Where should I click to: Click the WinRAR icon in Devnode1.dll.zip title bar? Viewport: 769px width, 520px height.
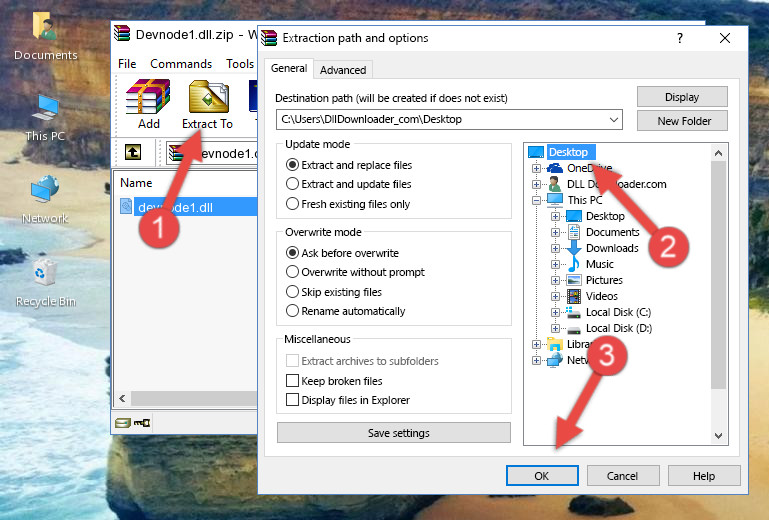coord(122,34)
